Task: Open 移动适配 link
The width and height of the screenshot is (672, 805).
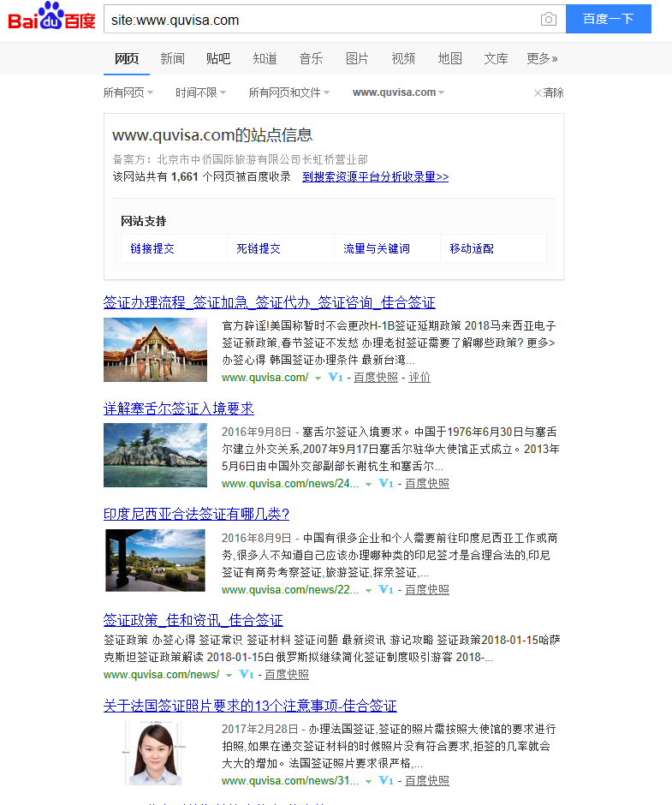Action: coord(472,249)
